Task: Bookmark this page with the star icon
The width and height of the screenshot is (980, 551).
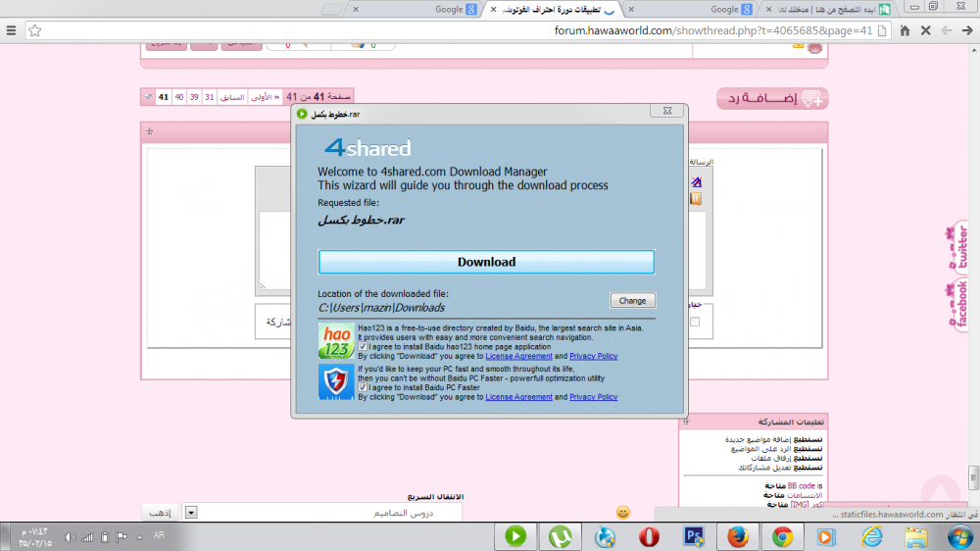Action: click(35, 30)
